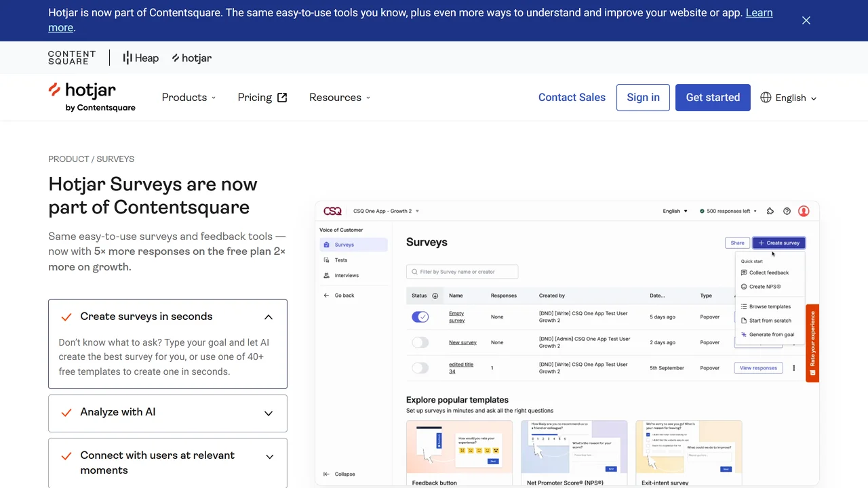Open the Pricing page link

click(262, 98)
